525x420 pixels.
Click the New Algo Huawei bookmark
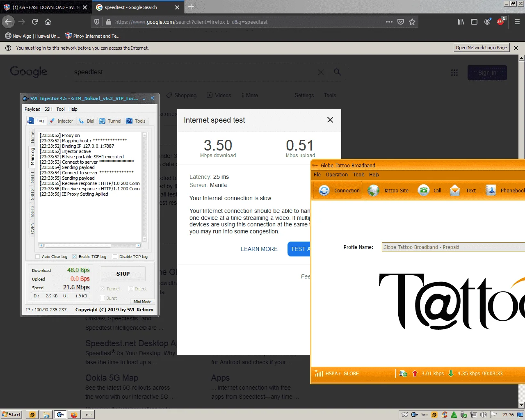coord(32,36)
